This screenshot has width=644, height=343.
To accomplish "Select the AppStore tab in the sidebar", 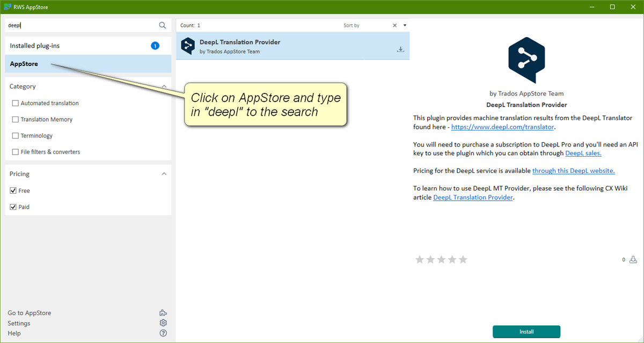I will point(24,63).
